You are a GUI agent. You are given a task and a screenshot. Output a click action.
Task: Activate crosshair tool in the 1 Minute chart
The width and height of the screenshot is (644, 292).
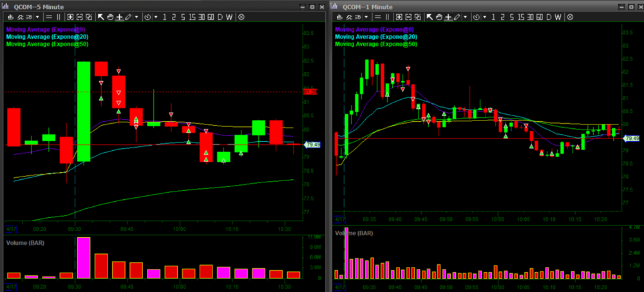(x=448, y=17)
